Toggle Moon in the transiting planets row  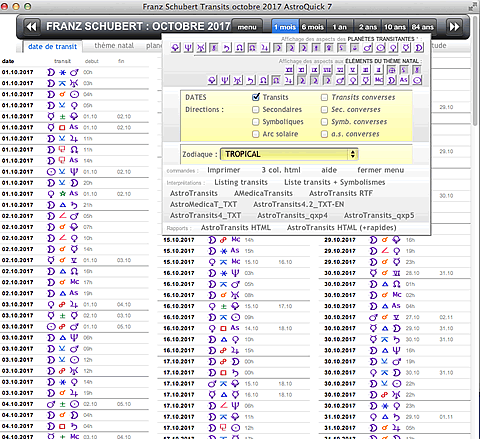[x=419, y=48]
